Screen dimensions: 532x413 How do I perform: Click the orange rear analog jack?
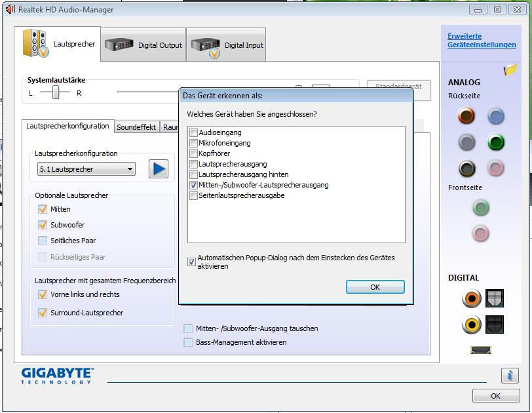466,115
